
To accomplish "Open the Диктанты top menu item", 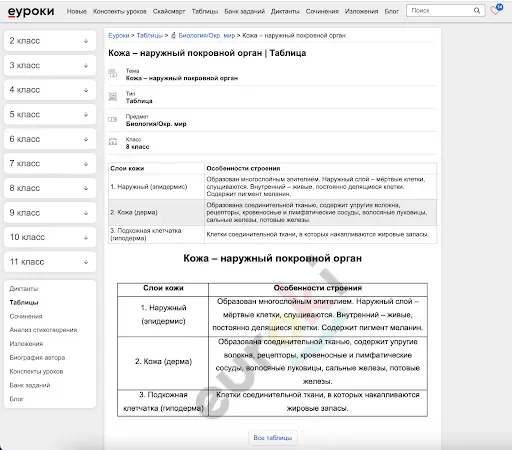I will coord(285,11).
